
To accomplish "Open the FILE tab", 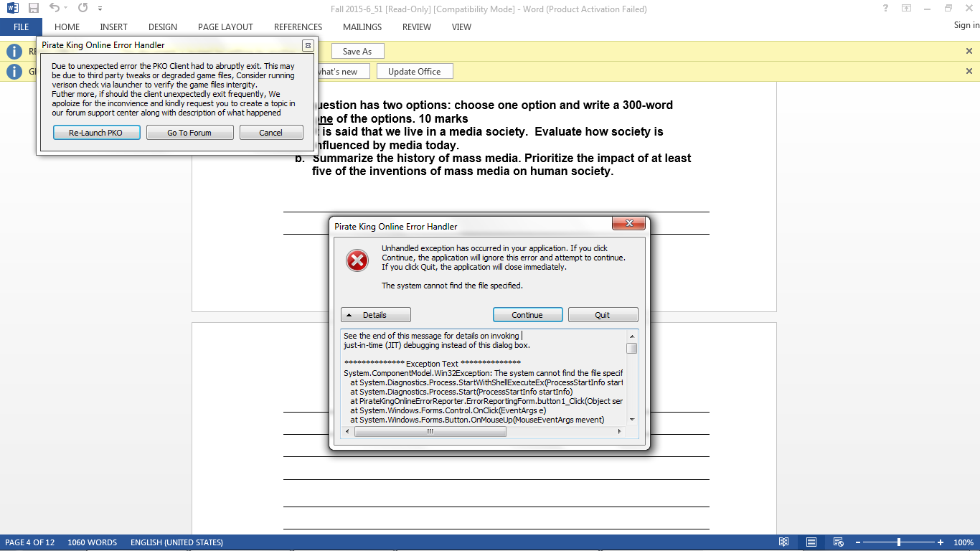I will [21, 27].
